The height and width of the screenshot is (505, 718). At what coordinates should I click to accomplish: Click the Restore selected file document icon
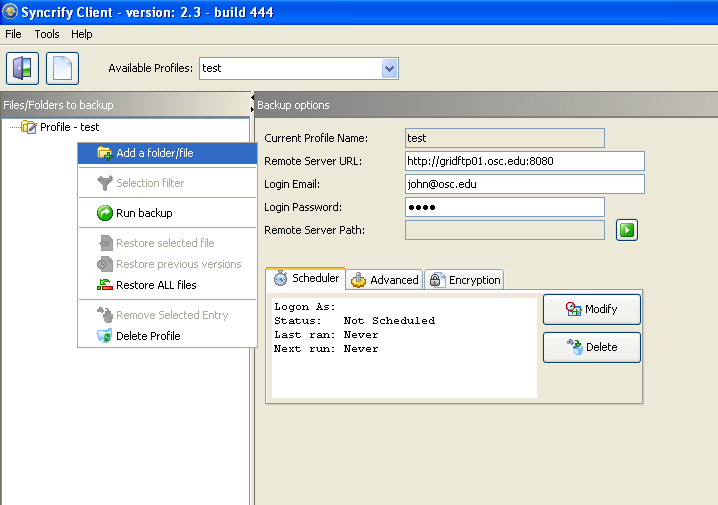point(105,243)
